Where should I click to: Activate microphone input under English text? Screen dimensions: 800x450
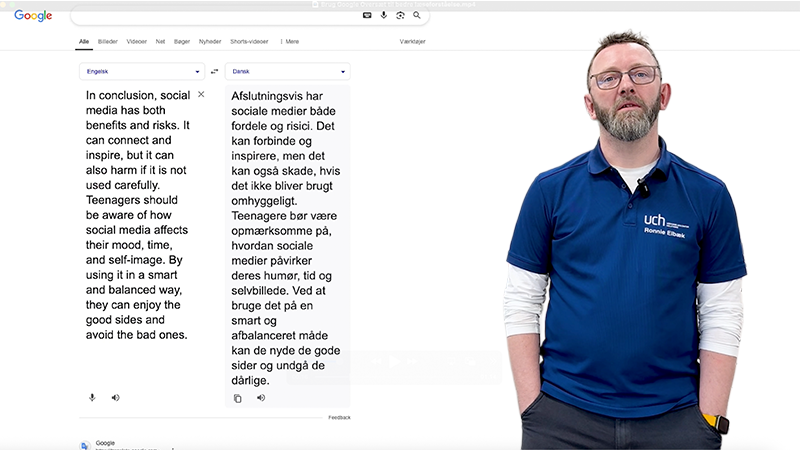(x=92, y=397)
